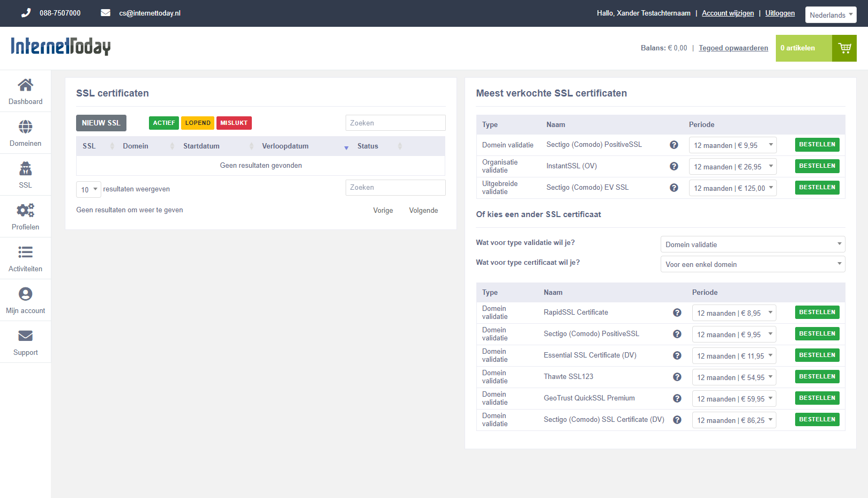Sort table by Domein column
This screenshot has width=868, height=498.
[x=146, y=146]
